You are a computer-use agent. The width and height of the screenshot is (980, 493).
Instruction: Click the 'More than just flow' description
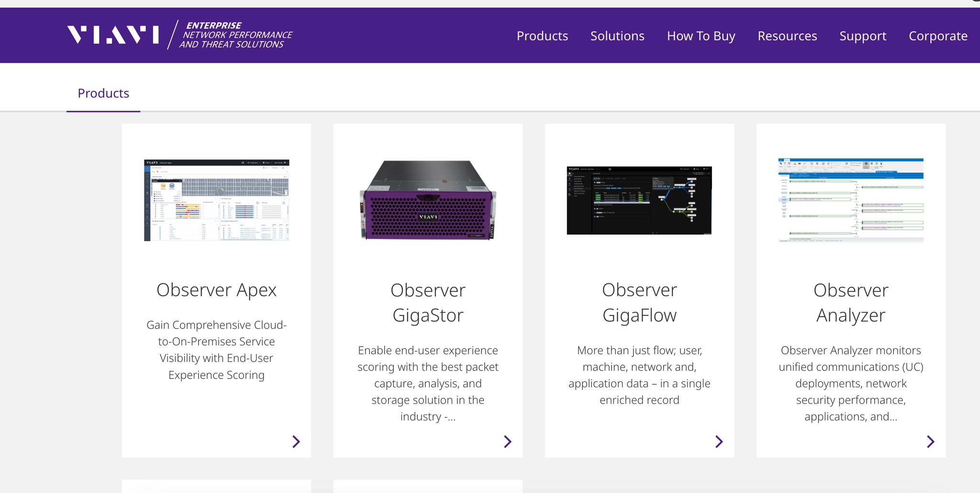tap(639, 375)
